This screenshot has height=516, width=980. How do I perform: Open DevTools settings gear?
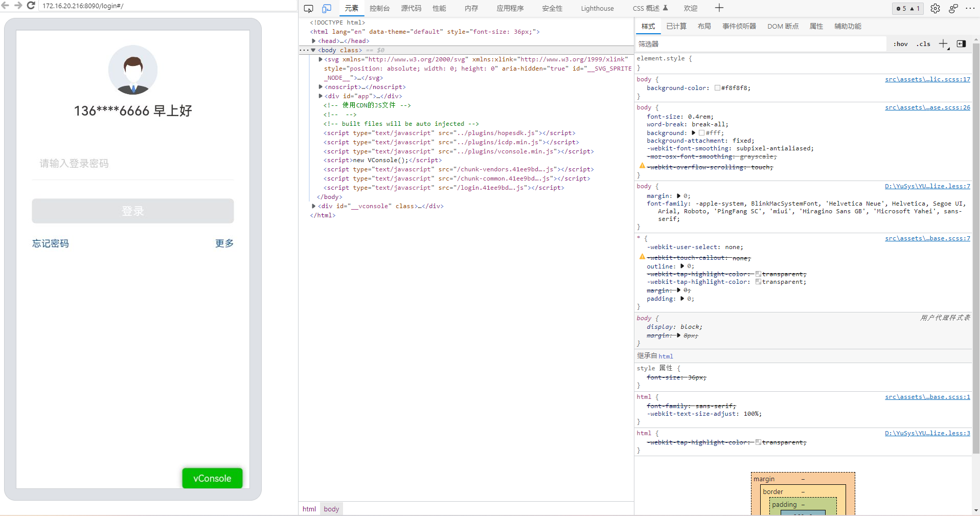click(x=935, y=9)
